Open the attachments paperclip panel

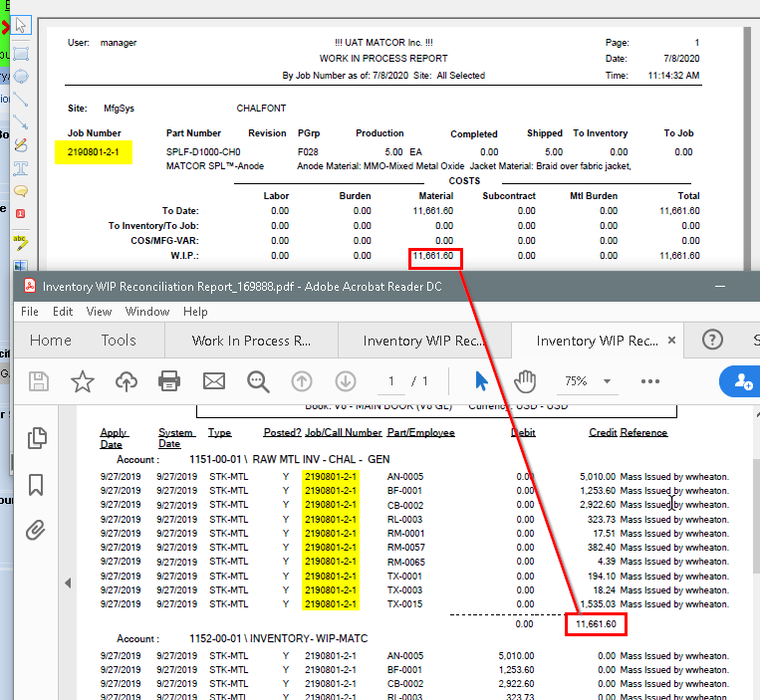pyautogui.click(x=36, y=530)
